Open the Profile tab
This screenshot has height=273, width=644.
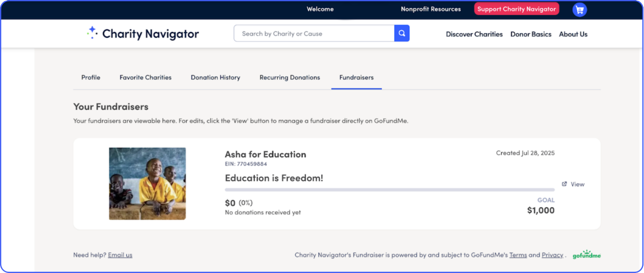coord(91,77)
